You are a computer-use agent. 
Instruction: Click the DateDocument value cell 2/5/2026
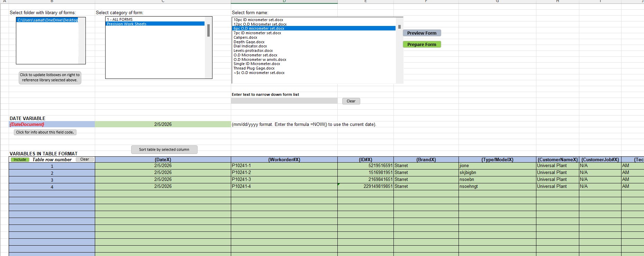[163, 124]
